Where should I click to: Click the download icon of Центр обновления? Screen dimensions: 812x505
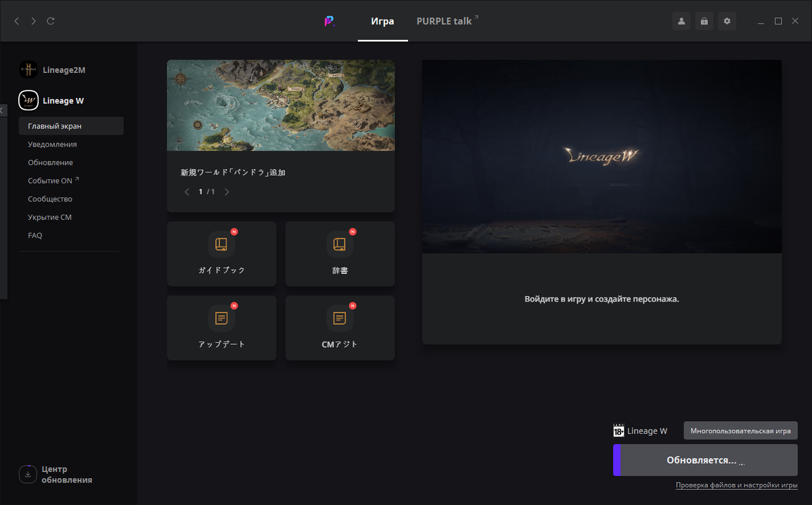(x=28, y=475)
